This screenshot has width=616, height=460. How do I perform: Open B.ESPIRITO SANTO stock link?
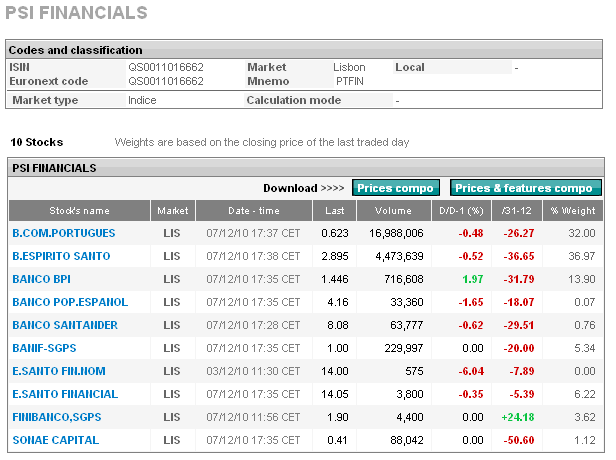61,256
